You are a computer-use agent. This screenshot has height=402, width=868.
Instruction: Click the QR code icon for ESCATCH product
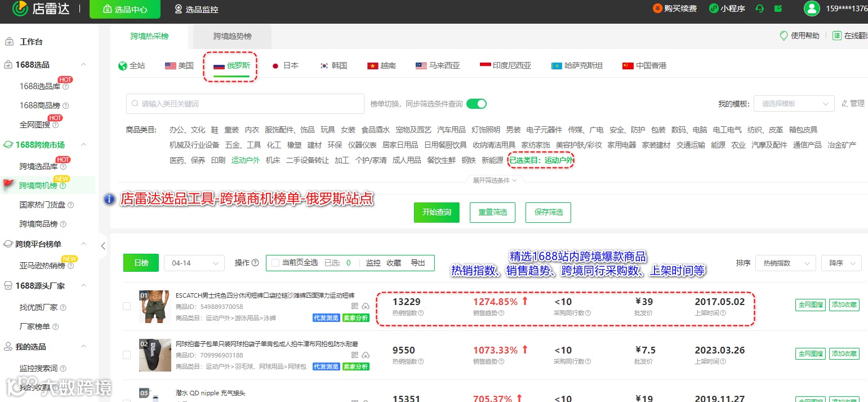[x=355, y=306]
